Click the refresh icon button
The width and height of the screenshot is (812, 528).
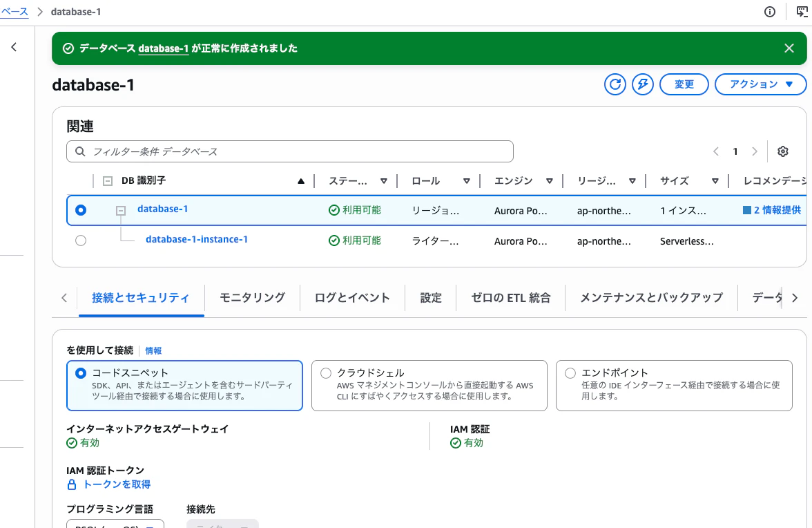615,84
